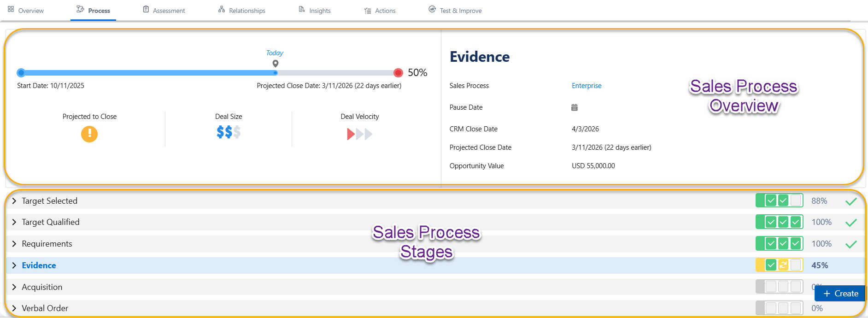Open the Relationships tab
This screenshot has height=318, width=868.
(242, 10)
